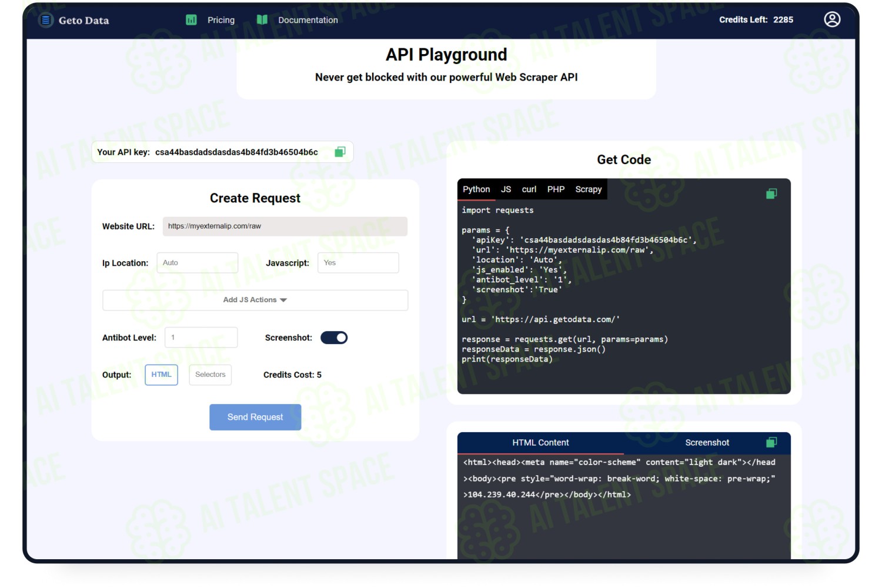Switch to Scrapy code tab
This screenshot has width=882, height=588.
(x=589, y=189)
